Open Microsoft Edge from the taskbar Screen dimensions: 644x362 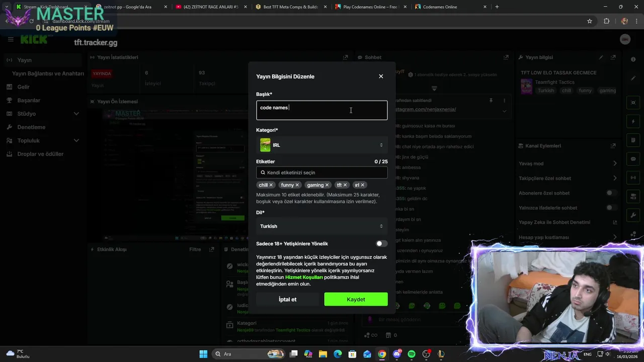[x=338, y=354]
